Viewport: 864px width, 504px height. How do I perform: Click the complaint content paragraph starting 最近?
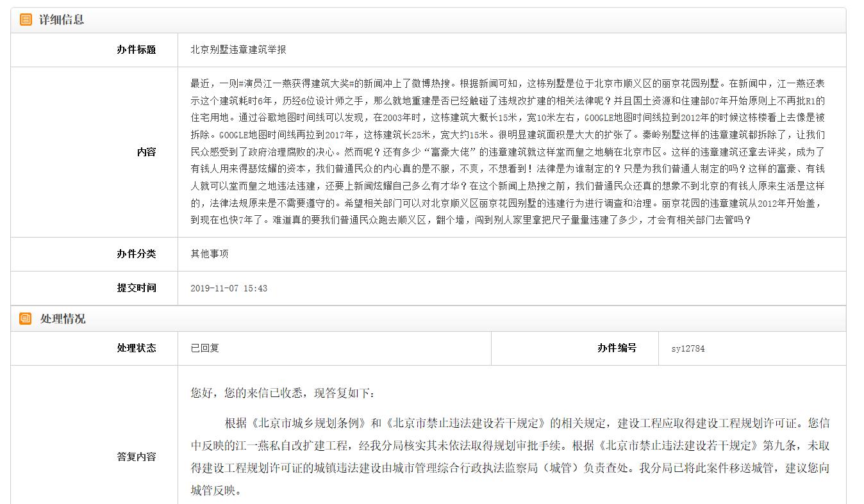coord(508,152)
